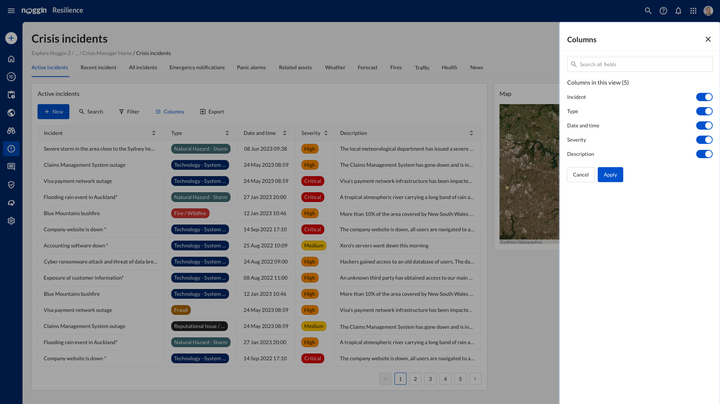Go to the Home sidebar icon
The image size is (720, 404).
pos(11,59)
